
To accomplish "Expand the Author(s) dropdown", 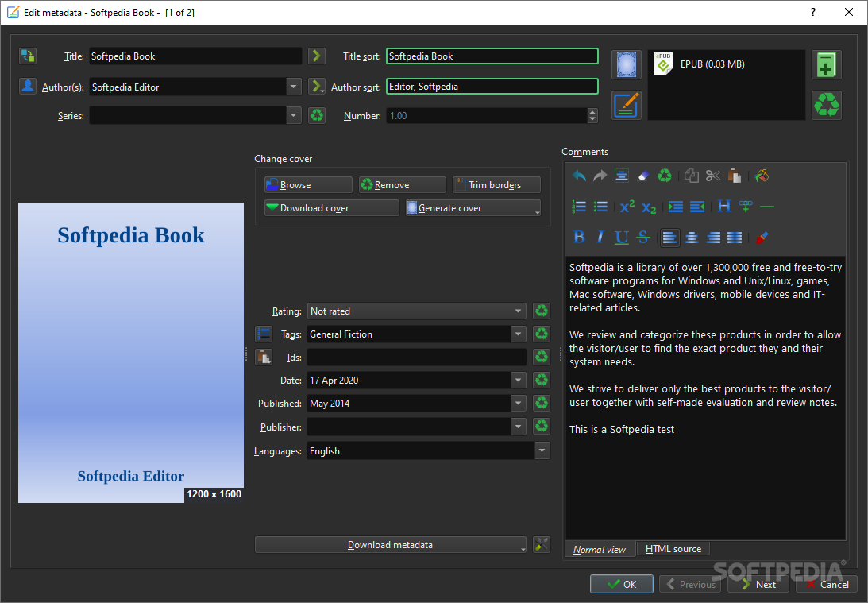I will click(x=293, y=87).
